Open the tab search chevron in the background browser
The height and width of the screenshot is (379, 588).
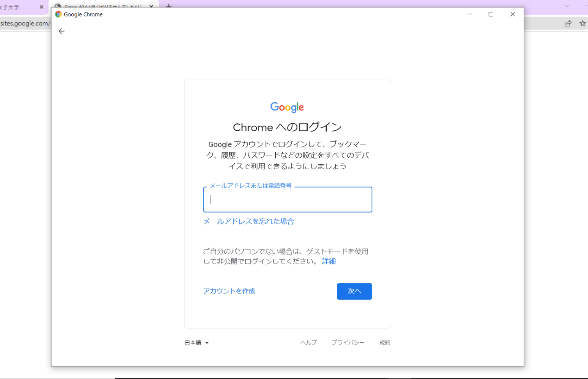click(x=567, y=6)
